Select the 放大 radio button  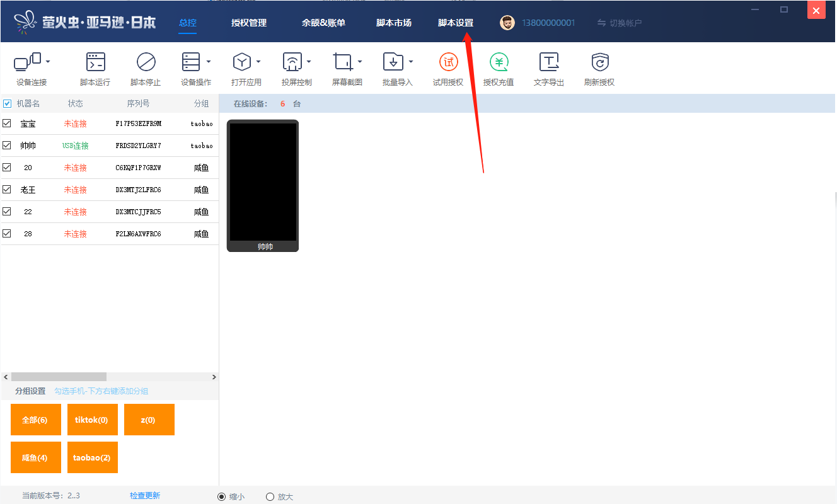pos(270,496)
